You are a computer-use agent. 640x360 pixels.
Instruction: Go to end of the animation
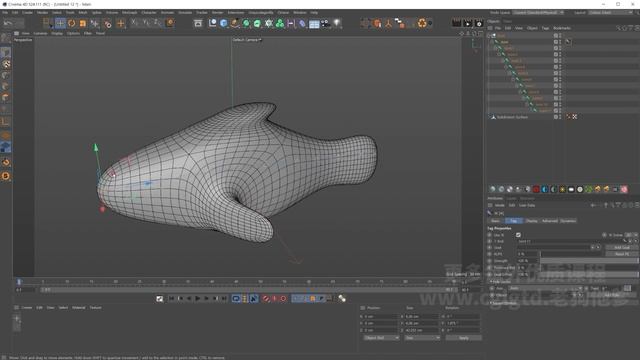tap(224, 299)
